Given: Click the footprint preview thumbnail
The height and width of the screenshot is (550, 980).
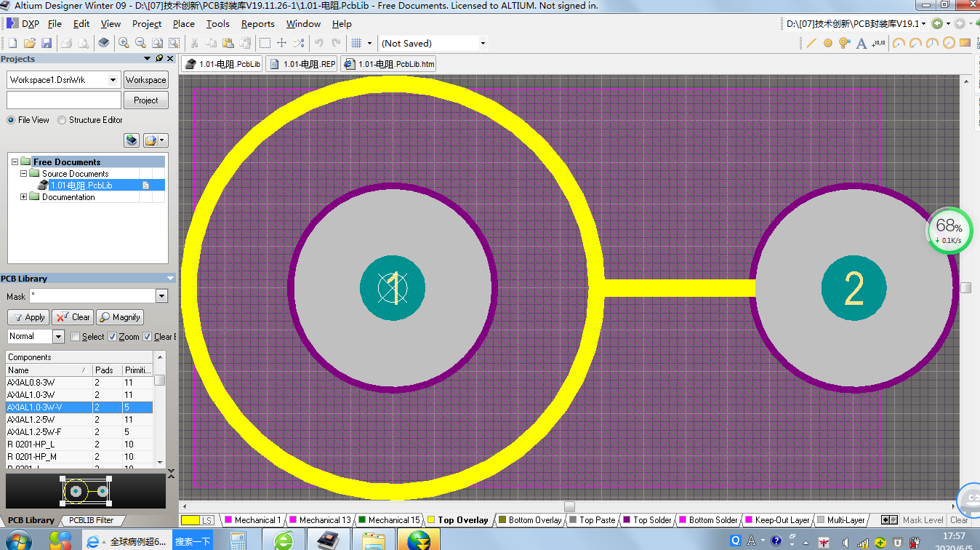Looking at the screenshot, I should click(87, 492).
